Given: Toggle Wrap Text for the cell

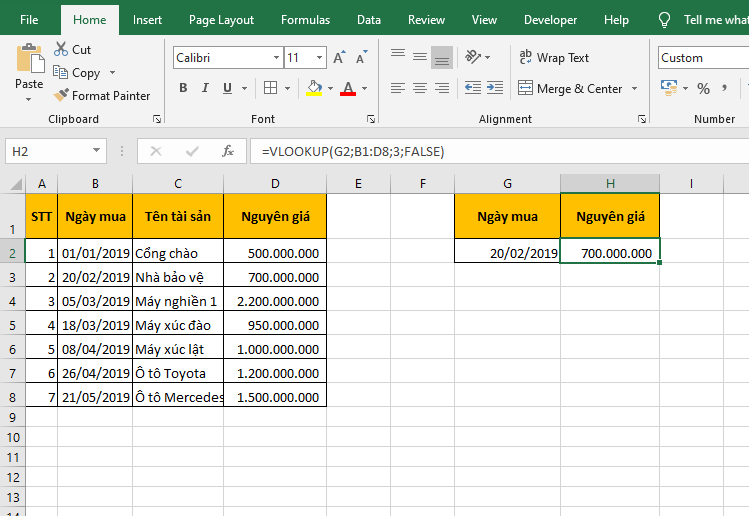Looking at the screenshot, I should pos(553,58).
